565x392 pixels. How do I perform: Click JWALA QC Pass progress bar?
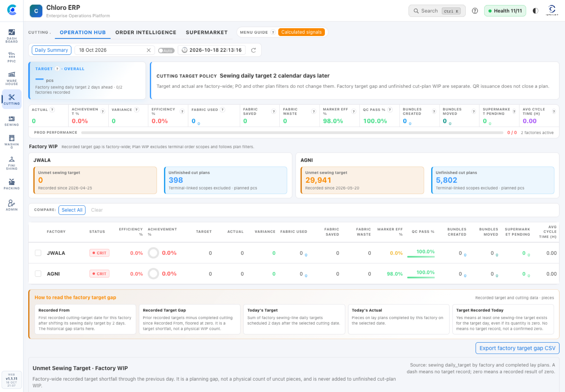(x=421, y=257)
